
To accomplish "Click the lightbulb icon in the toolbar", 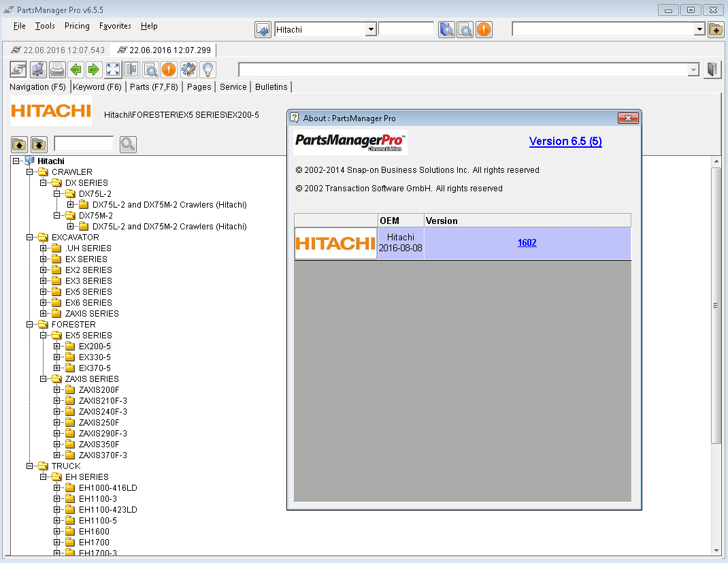I will click(208, 69).
